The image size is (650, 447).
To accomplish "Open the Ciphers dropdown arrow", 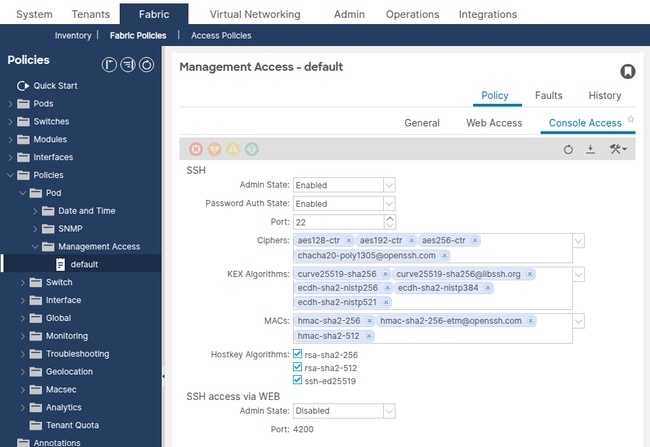I will pos(579,241).
